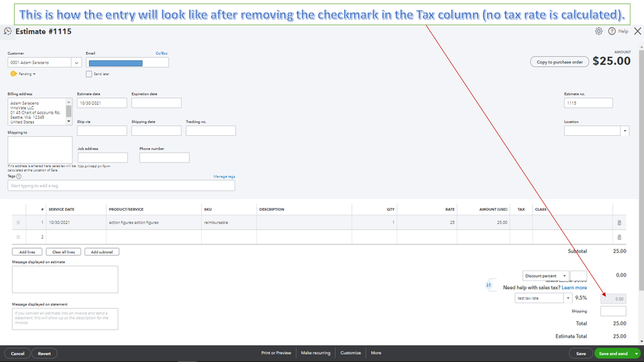Click the rate cell showing 25

click(x=427, y=222)
